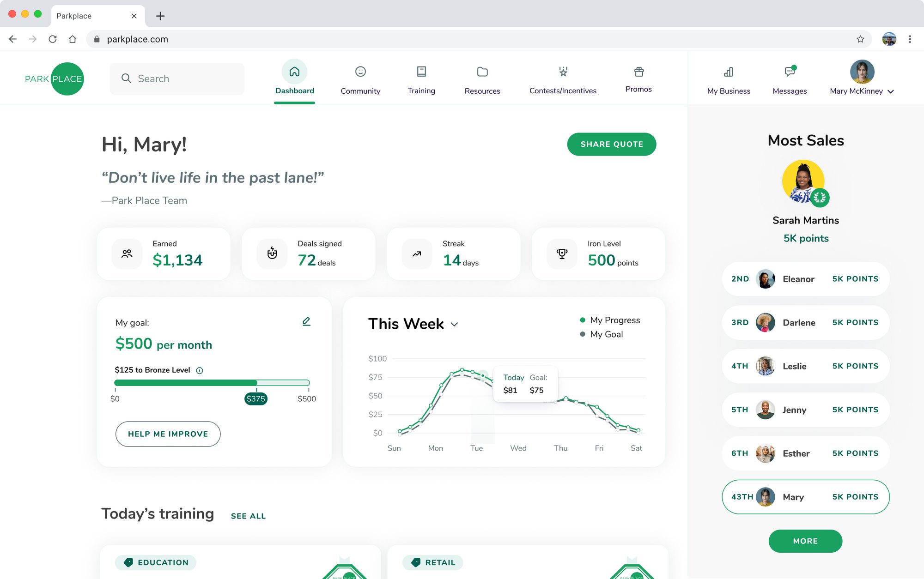
Task: Click the SHARE QUOTE button
Action: [x=612, y=144]
